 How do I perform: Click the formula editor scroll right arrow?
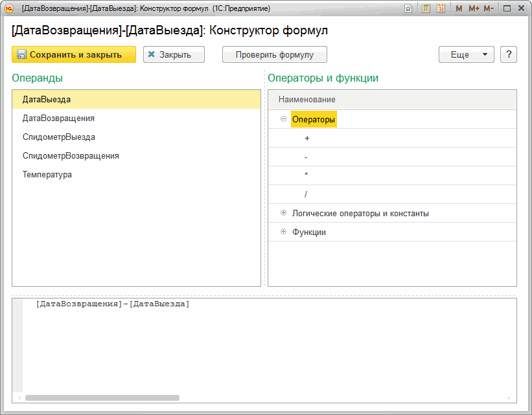point(509,398)
